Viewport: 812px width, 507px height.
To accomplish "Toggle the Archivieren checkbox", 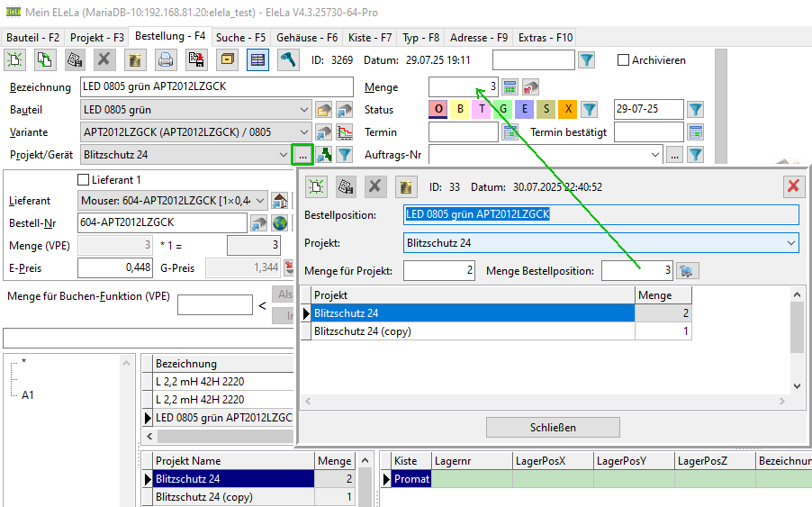I will (x=623, y=60).
